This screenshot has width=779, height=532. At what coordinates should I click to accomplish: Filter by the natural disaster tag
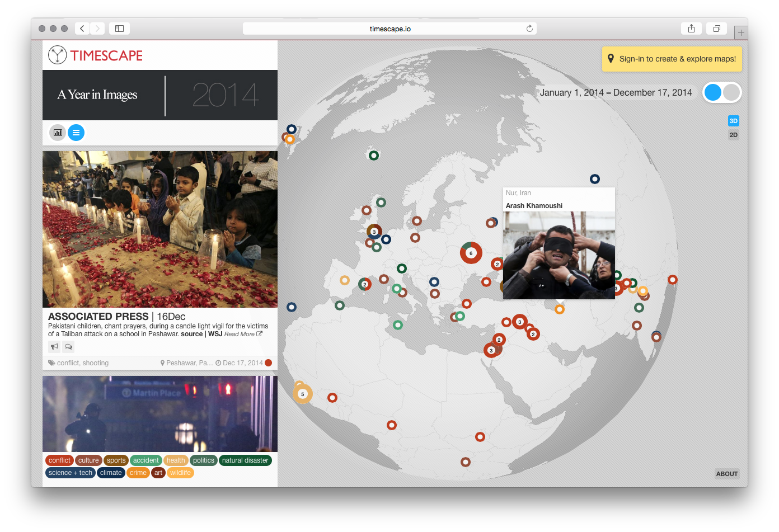click(245, 460)
